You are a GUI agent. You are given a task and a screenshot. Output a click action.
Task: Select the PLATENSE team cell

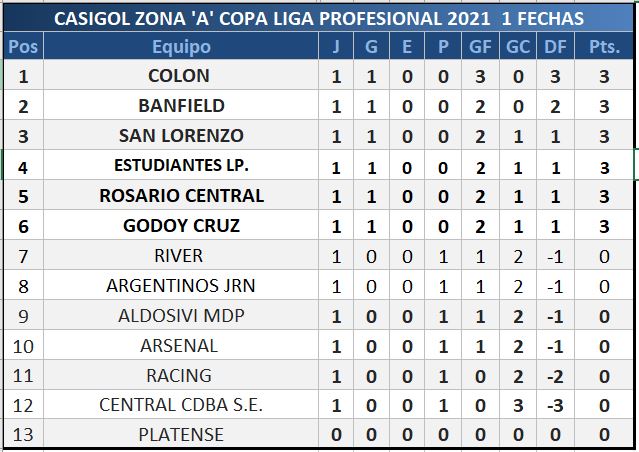tap(181, 435)
